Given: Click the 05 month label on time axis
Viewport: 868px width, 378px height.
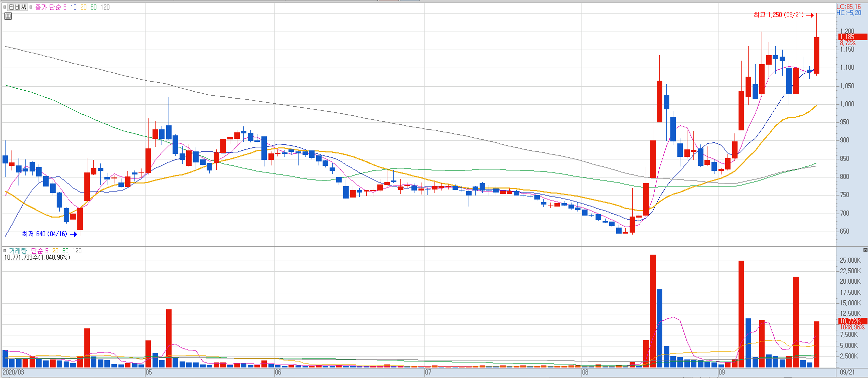Looking at the screenshot, I should [149, 372].
